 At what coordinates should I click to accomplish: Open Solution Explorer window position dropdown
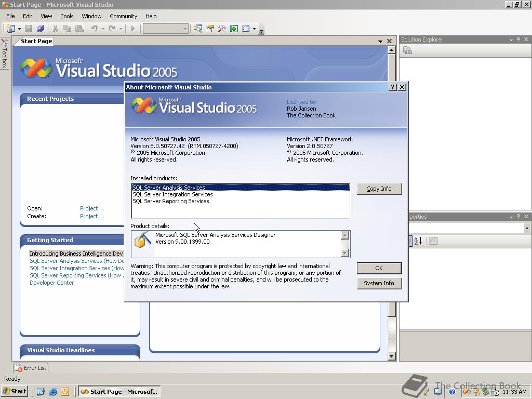511,39
